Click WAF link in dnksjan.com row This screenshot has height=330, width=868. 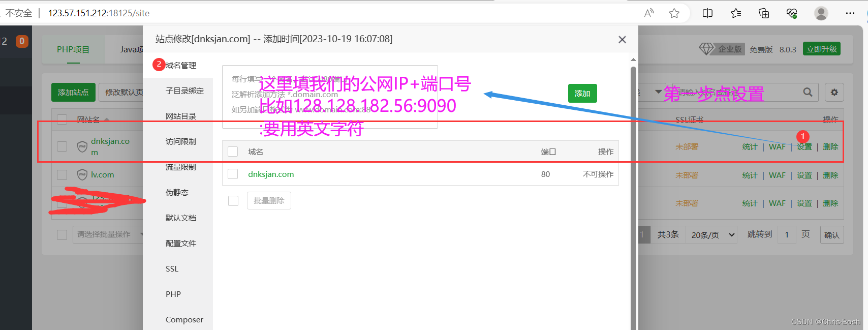(x=777, y=146)
